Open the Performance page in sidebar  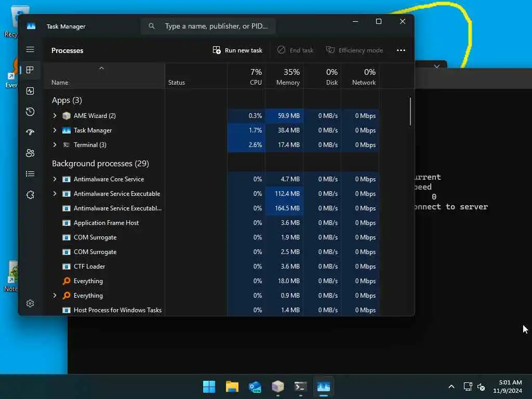(30, 91)
